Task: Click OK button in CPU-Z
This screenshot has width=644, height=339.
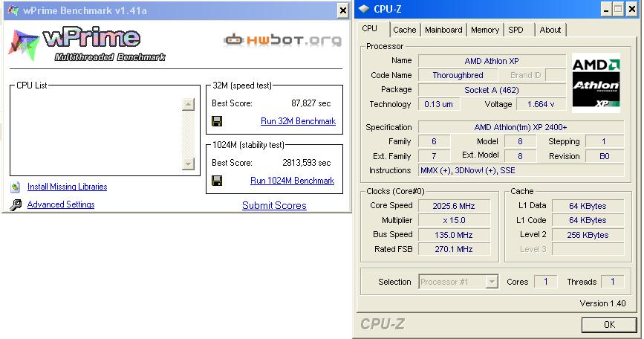Action: click(x=609, y=325)
